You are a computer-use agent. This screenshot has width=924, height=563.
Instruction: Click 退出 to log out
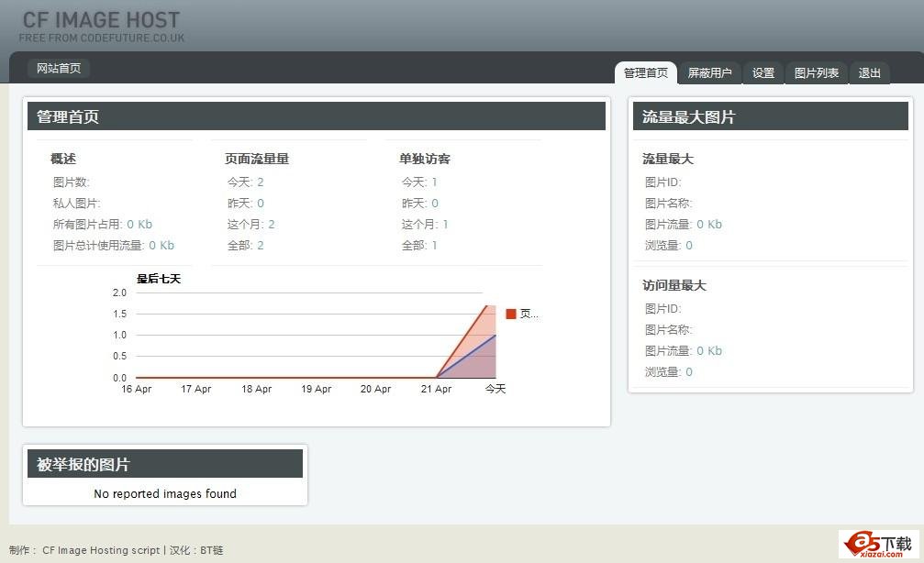869,73
